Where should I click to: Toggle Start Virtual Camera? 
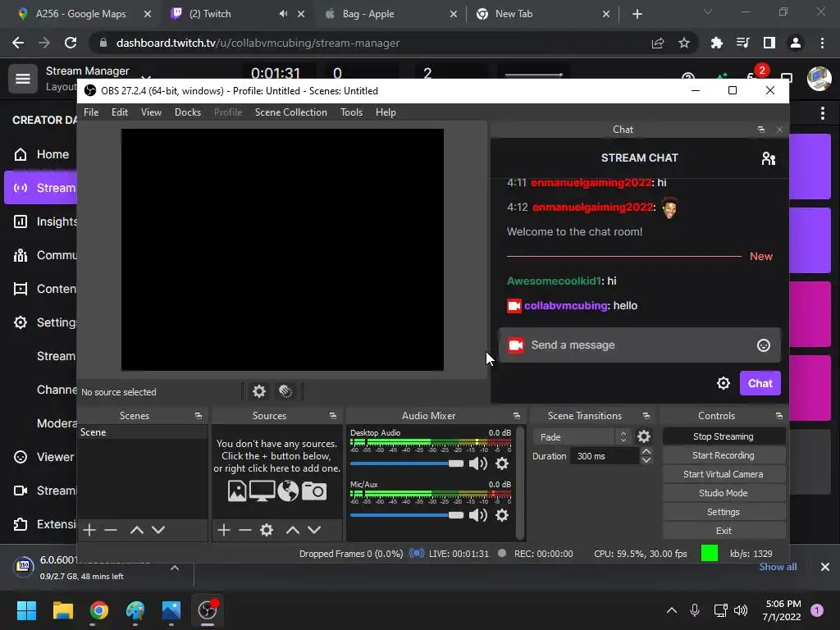pos(724,474)
